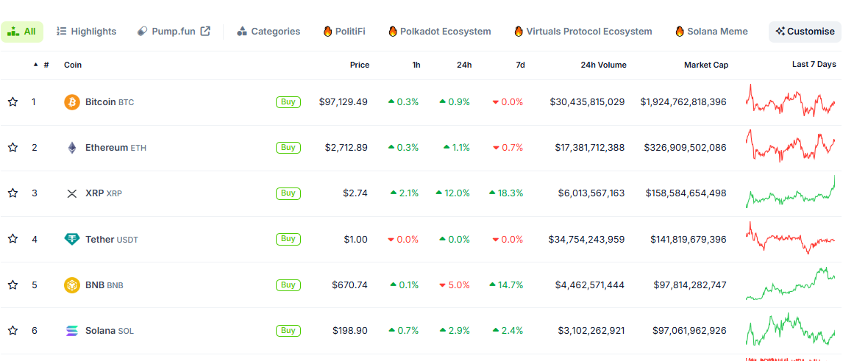Sort coins by 24h Volume column
868x361 pixels.
(603, 65)
